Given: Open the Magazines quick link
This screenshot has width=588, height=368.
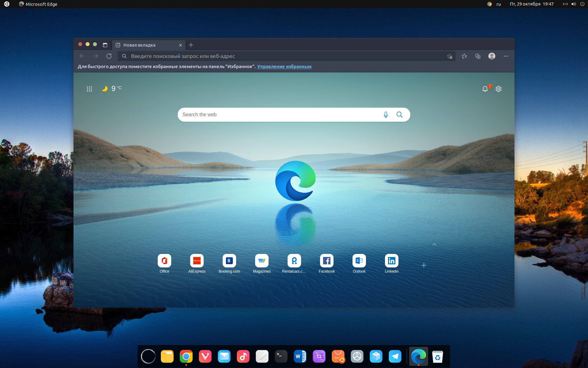Looking at the screenshot, I should [x=262, y=264].
